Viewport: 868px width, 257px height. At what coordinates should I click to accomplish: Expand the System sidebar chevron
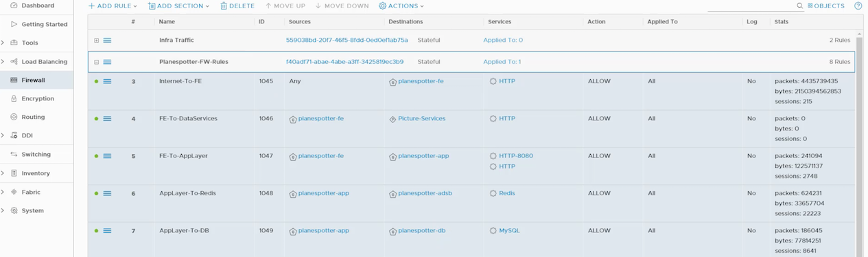[3, 210]
